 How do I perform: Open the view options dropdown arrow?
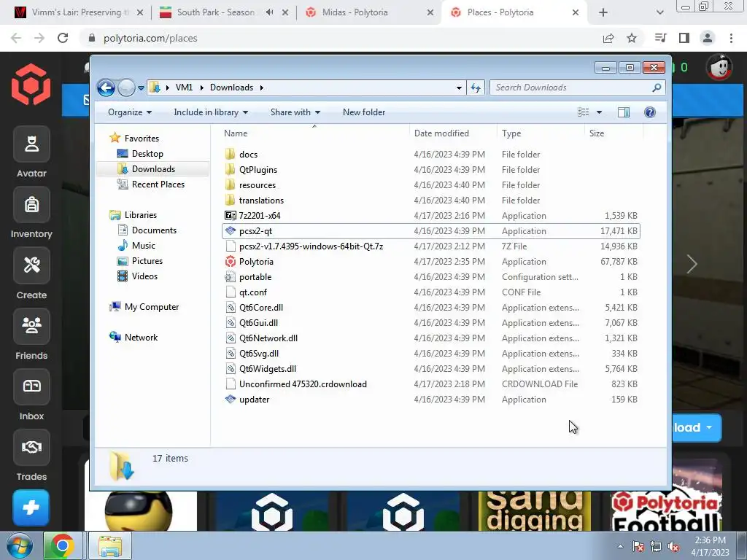(x=600, y=112)
